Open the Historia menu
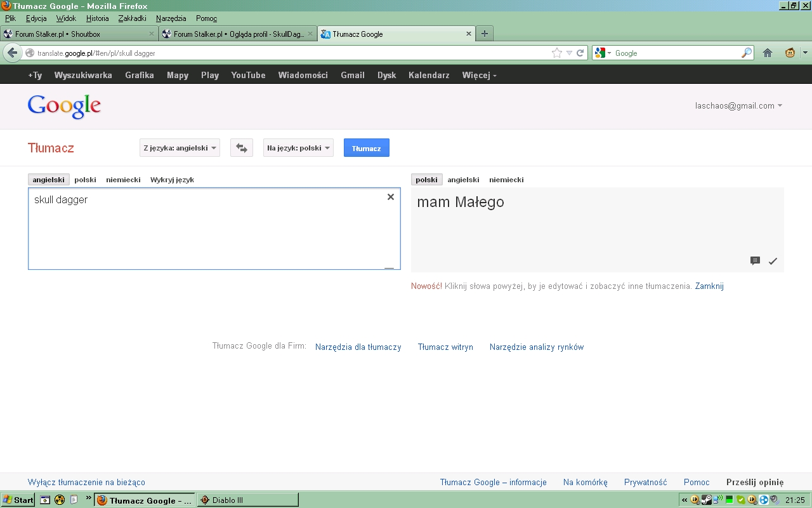This screenshot has width=812, height=508. click(x=98, y=18)
